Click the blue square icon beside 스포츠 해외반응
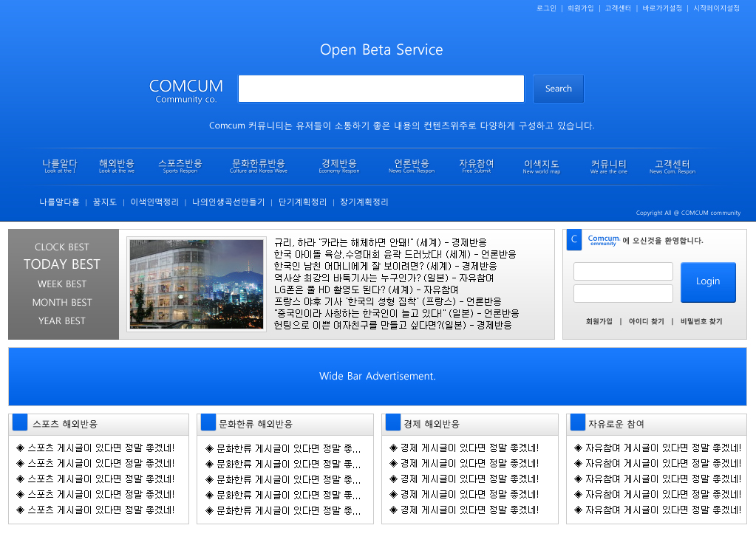The width and height of the screenshot is (756, 545). (20, 422)
